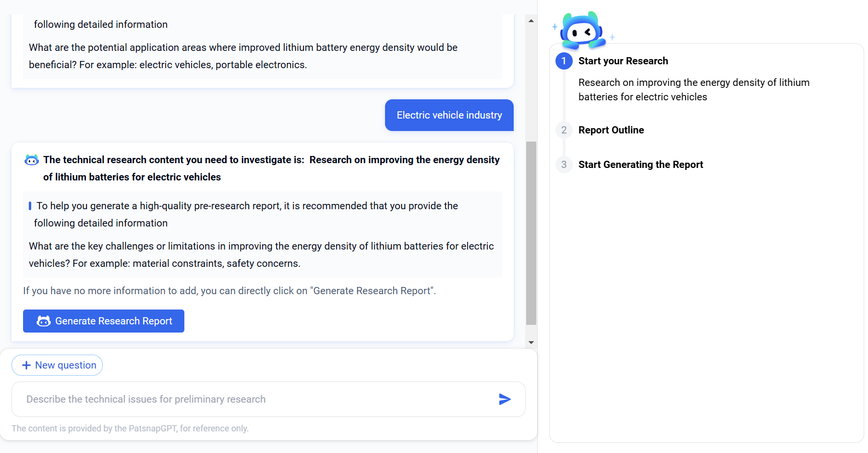Click the PatsnapGPT disclaimer text

click(130, 429)
